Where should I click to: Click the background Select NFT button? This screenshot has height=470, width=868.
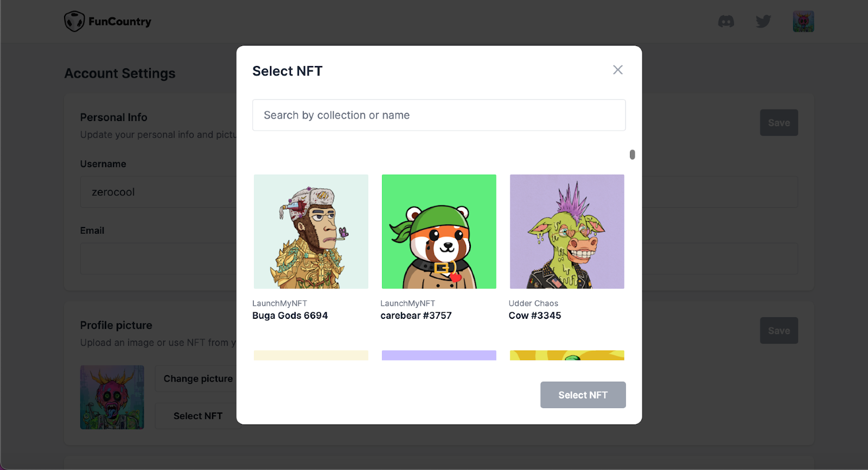tap(198, 416)
